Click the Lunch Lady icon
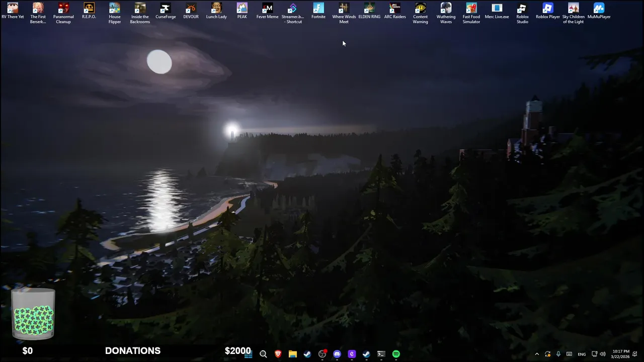Screen dimensions: 644x362 click(x=216, y=12)
